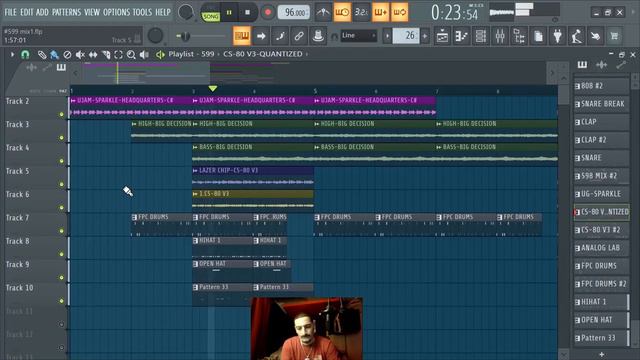
Task: Open the PATTERNS menu
Action: point(67,12)
